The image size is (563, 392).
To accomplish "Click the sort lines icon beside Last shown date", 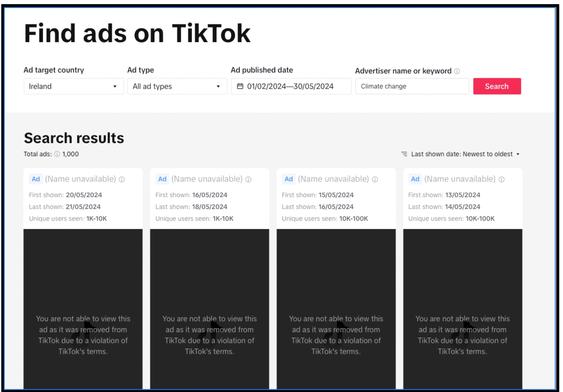I will pyautogui.click(x=404, y=154).
